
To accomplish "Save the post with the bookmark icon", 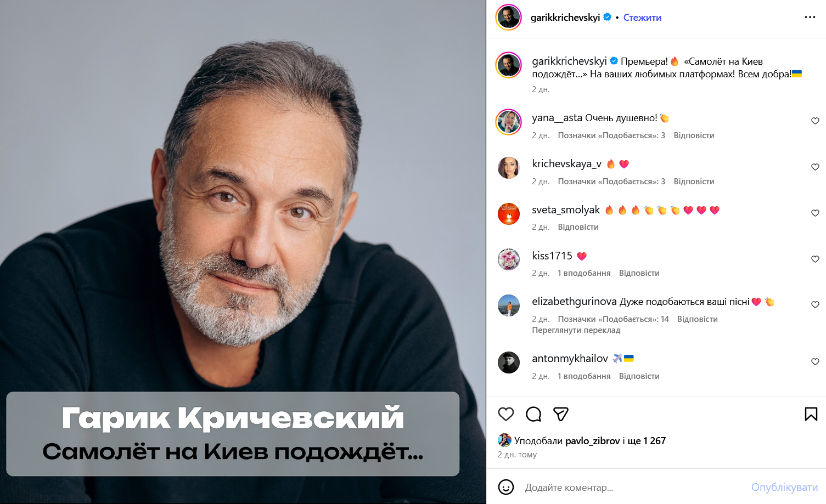I will tap(811, 414).
